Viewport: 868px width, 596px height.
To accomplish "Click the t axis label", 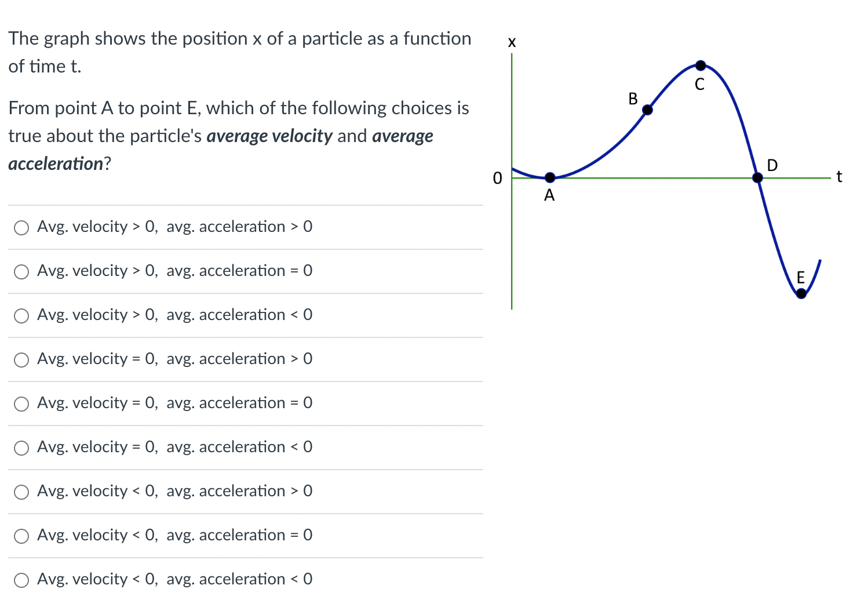I will pyautogui.click(x=839, y=176).
